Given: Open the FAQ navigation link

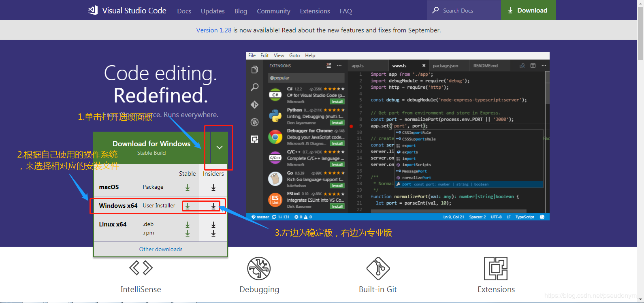Looking at the screenshot, I should (345, 11).
